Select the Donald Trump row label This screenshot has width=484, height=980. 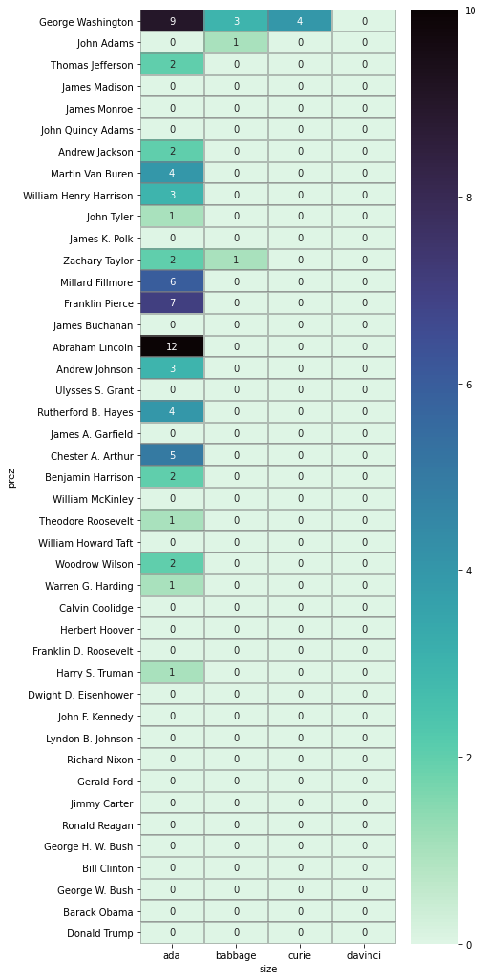(100, 933)
